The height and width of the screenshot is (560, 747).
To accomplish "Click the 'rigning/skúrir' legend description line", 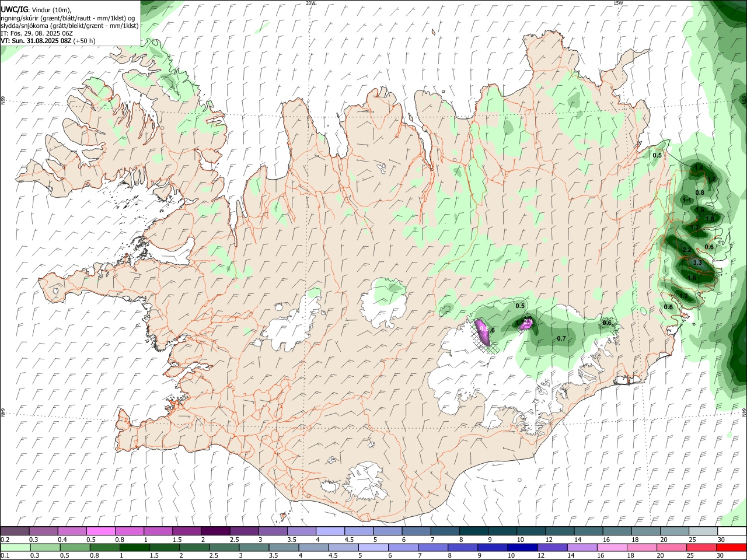I will click(x=68, y=17).
